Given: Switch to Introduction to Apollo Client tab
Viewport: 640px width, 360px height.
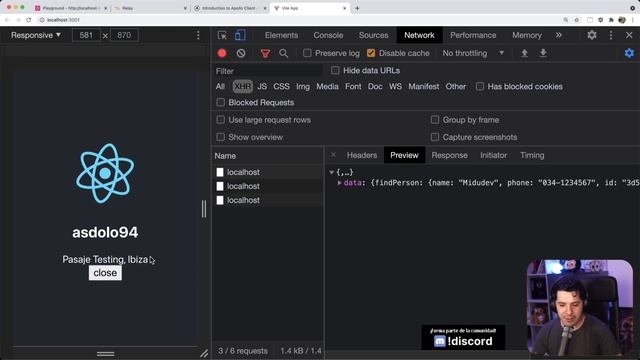Looking at the screenshot, I should (229, 8).
